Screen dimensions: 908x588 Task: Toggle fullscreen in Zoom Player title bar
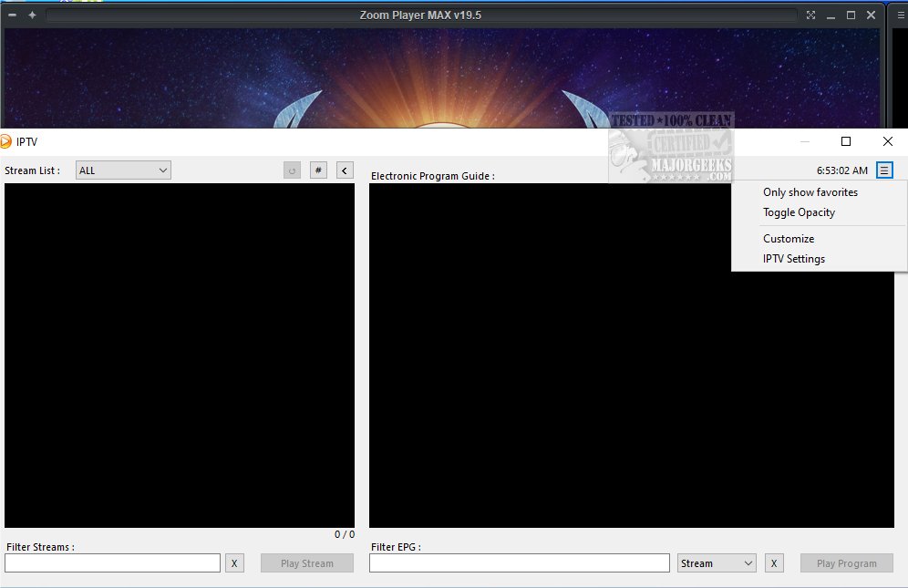[x=810, y=15]
